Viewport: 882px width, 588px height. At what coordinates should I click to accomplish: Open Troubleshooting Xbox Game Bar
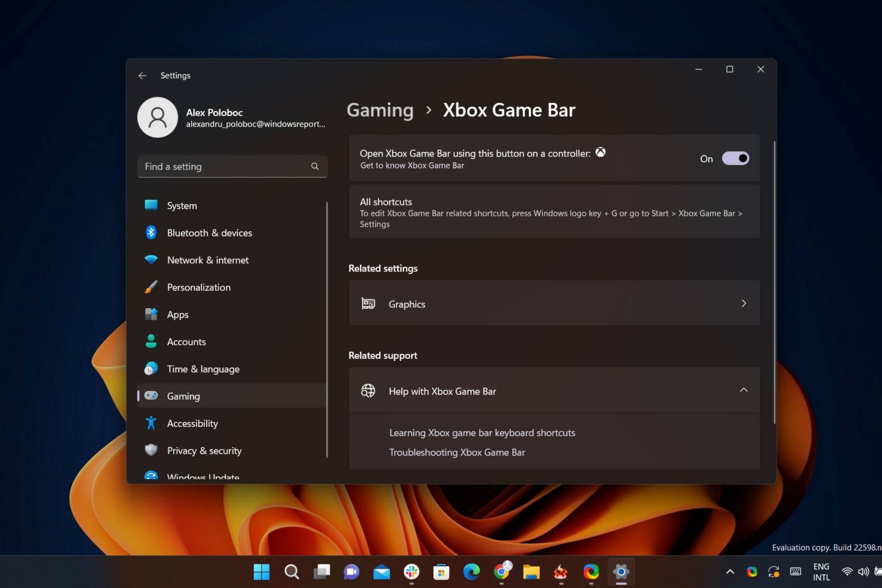click(x=457, y=452)
